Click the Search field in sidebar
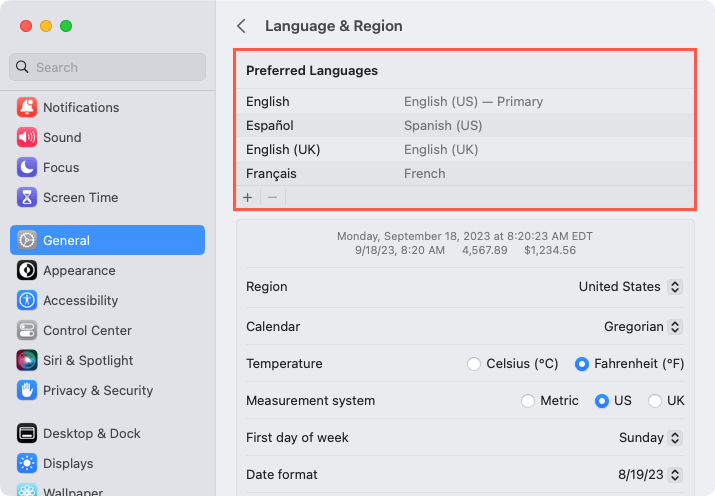The image size is (715, 496). tap(108, 67)
